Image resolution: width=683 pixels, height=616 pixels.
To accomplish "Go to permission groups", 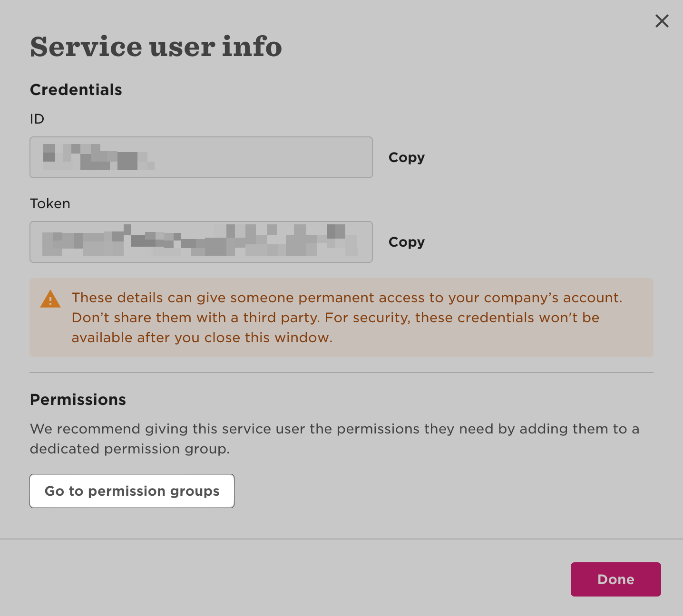I will [132, 491].
